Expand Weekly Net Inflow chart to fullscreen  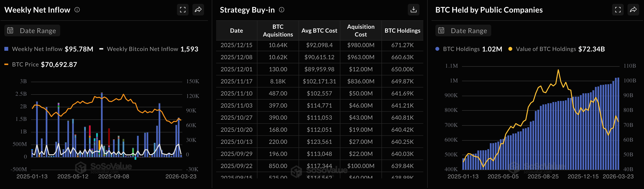pos(183,10)
